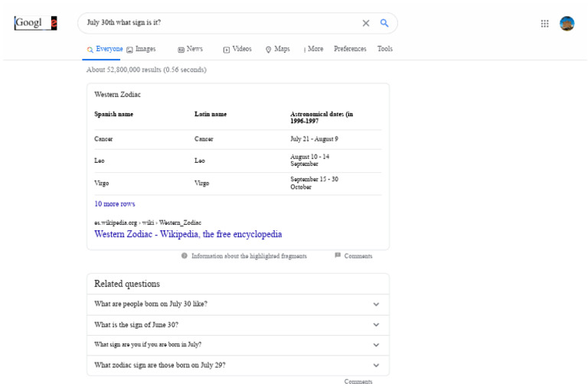Screen dimensions: 588x390
Task: Switch to the Images tab
Action: pyautogui.click(x=141, y=49)
